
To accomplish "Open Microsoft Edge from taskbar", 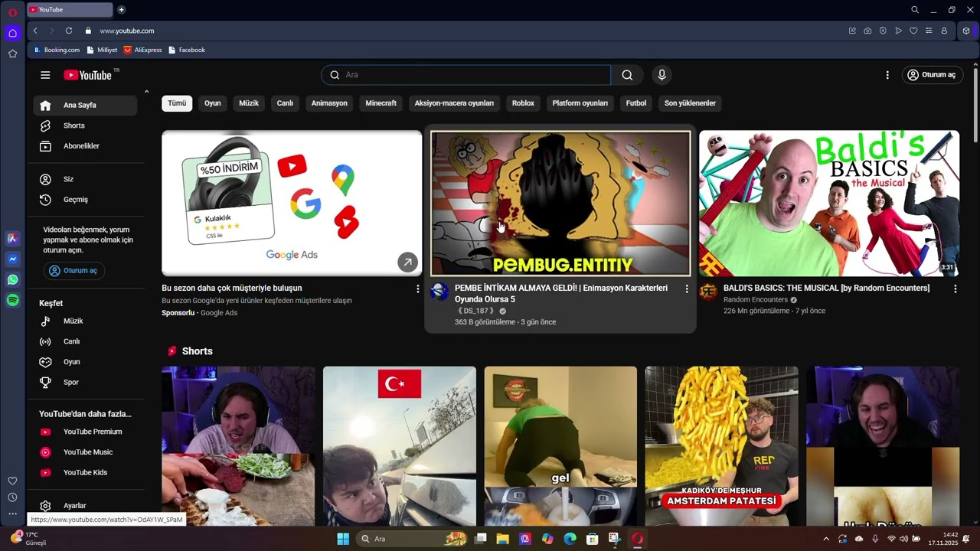I will click(x=570, y=539).
